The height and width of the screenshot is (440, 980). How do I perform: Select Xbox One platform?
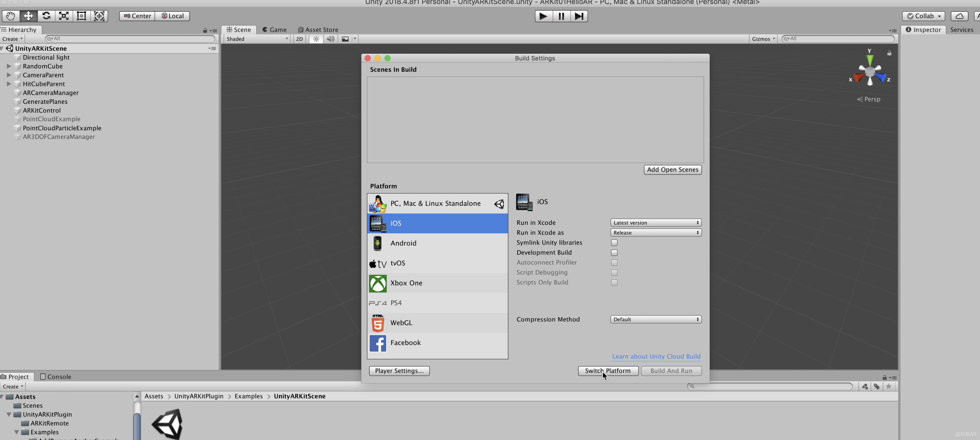click(x=437, y=283)
